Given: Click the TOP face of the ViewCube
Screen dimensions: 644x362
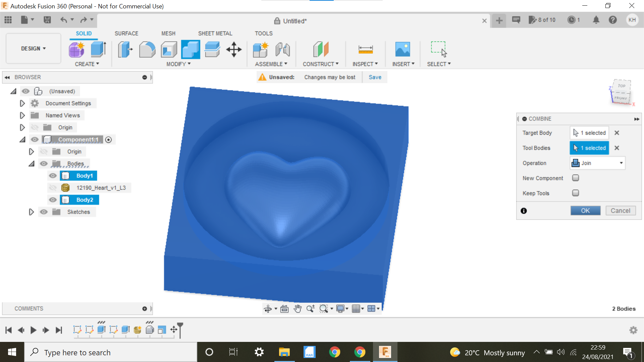Looking at the screenshot, I should [622, 86].
